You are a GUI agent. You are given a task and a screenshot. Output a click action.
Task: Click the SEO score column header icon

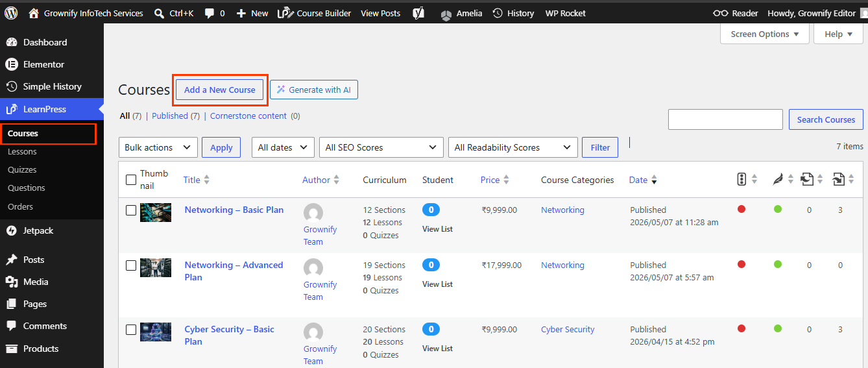coord(742,180)
